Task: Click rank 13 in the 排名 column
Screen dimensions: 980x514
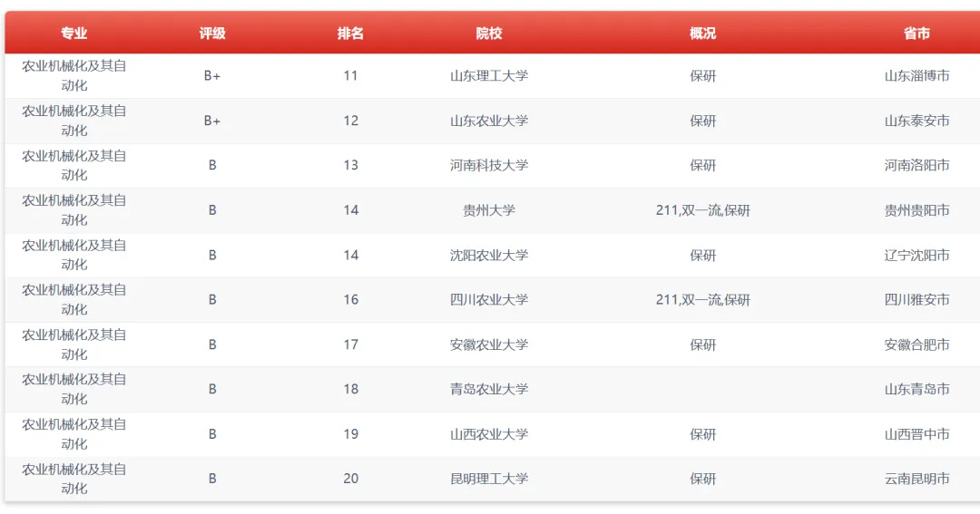Action: [x=350, y=165]
